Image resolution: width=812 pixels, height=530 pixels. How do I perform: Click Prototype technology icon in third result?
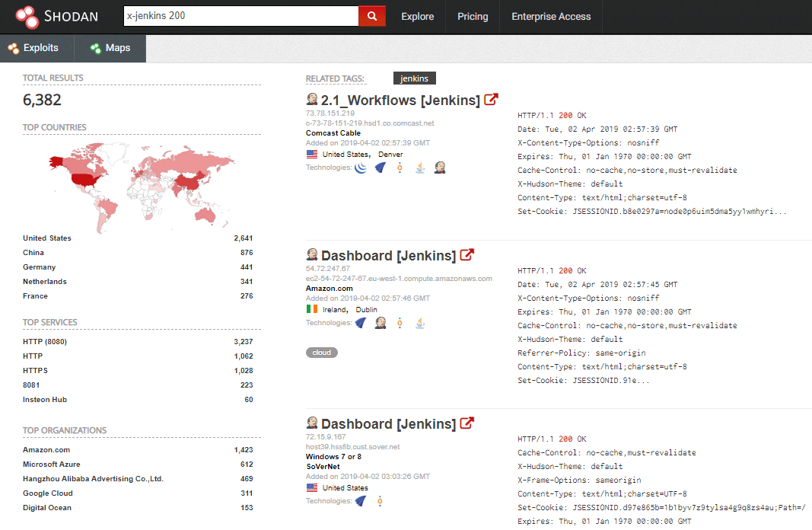pyautogui.click(x=361, y=501)
